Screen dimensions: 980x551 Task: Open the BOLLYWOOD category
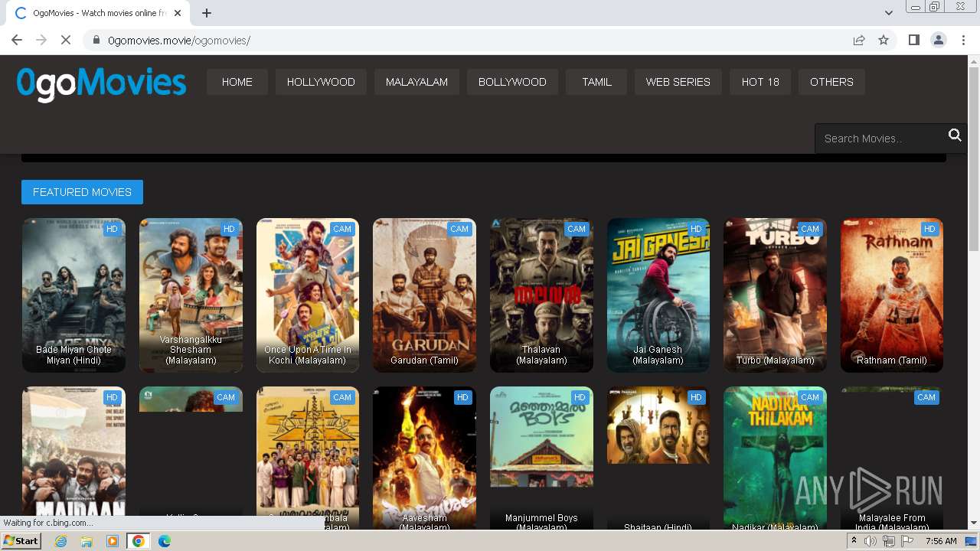tap(512, 82)
